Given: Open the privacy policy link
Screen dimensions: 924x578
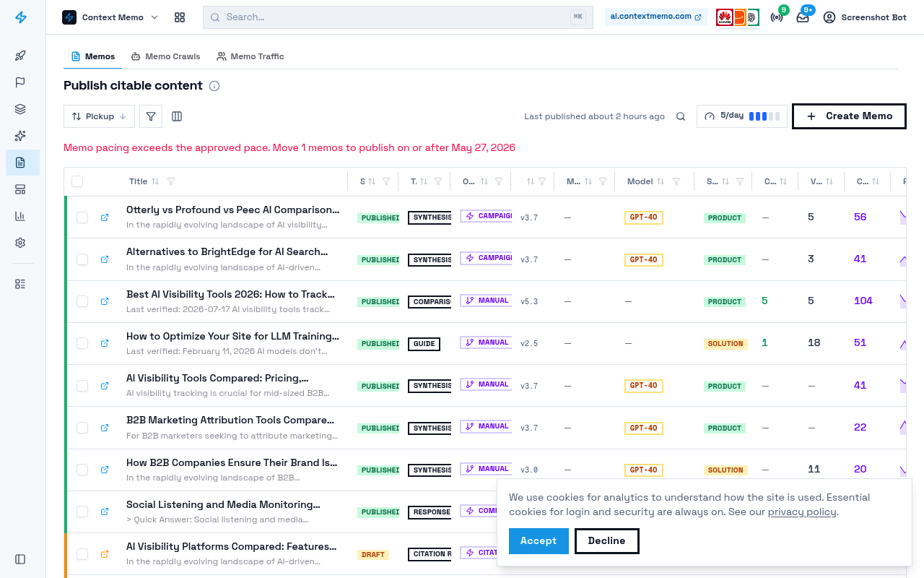Looking at the screenshot, I should click(x=802, y=512).
